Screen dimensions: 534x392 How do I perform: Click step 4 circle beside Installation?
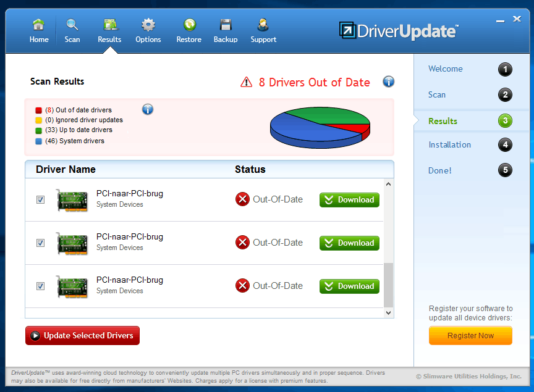[505, 144]
